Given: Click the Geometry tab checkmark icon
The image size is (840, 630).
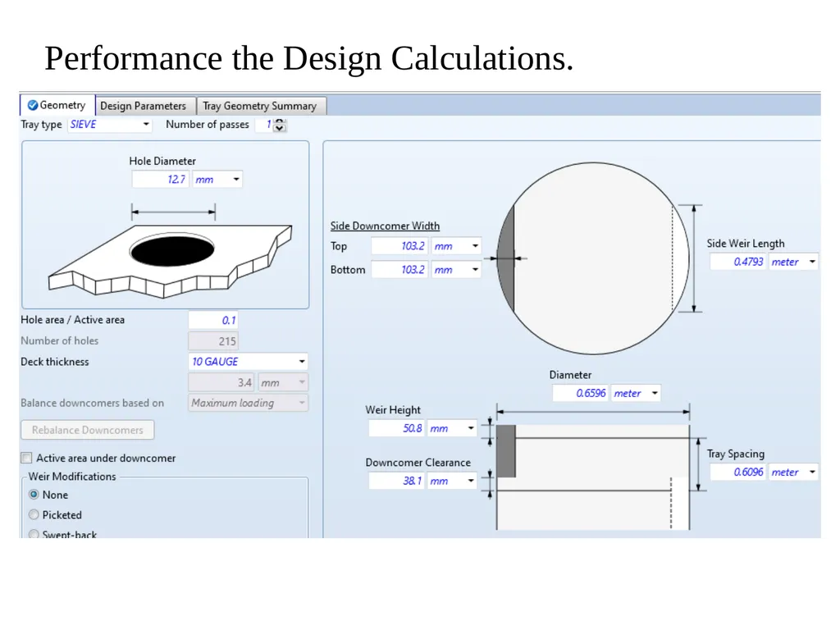Looking at the screenshot, I should [33, 105].
